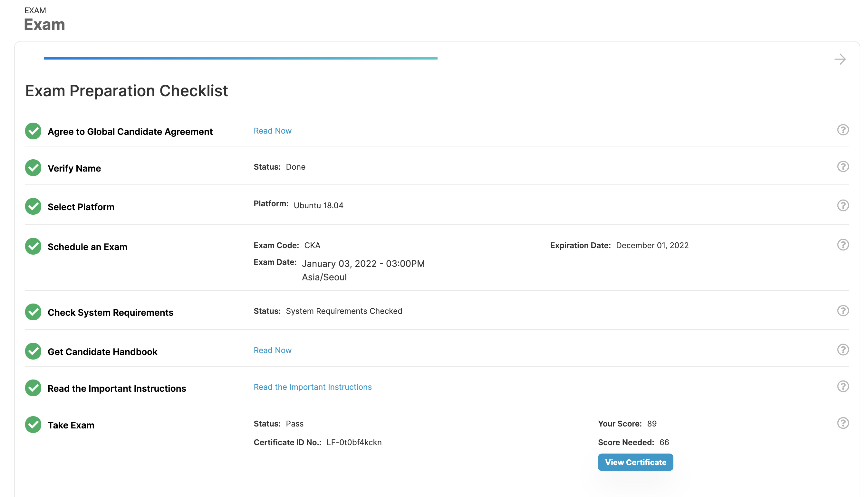The image size is (868, 497).
Task: Open Read Now link for Candidate Agreement
Action: (272, 131)
